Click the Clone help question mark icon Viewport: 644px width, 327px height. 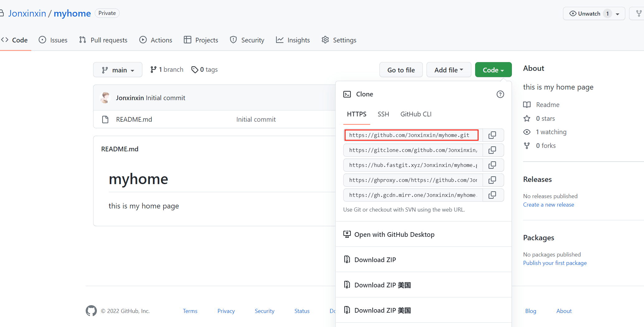(500, 94)
